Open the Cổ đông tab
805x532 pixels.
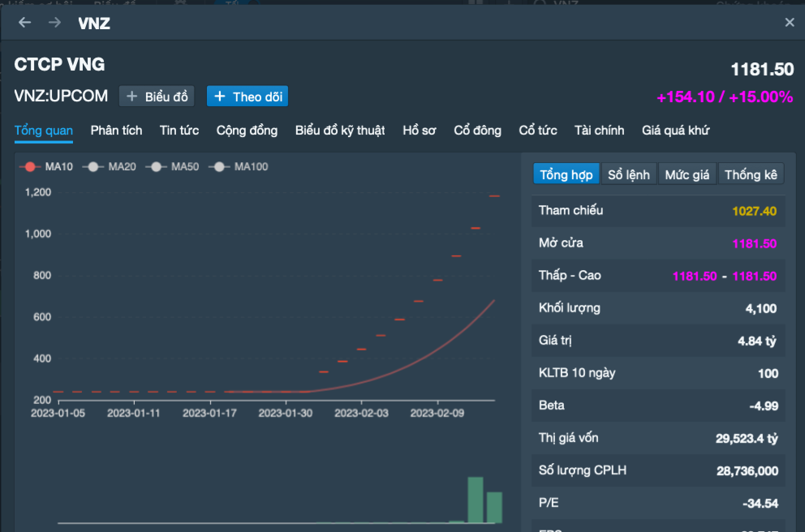pyautogui.click(x=477, y=131)
